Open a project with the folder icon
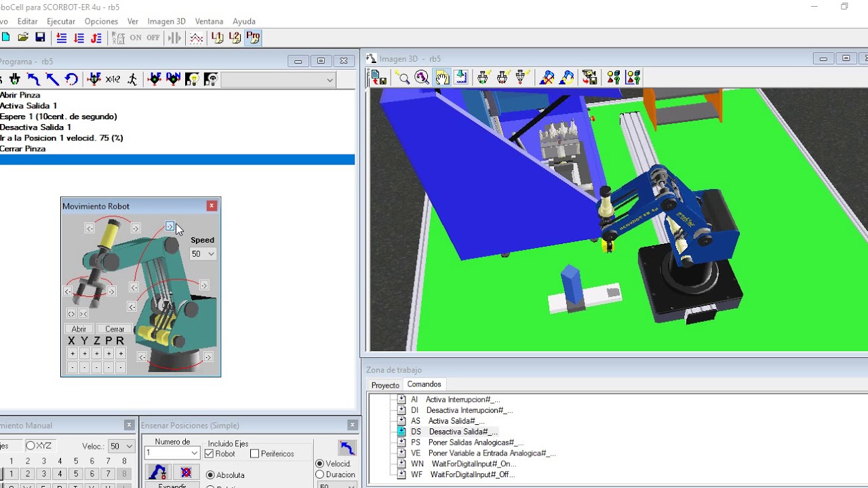868x488 pixels. (23, 38)
